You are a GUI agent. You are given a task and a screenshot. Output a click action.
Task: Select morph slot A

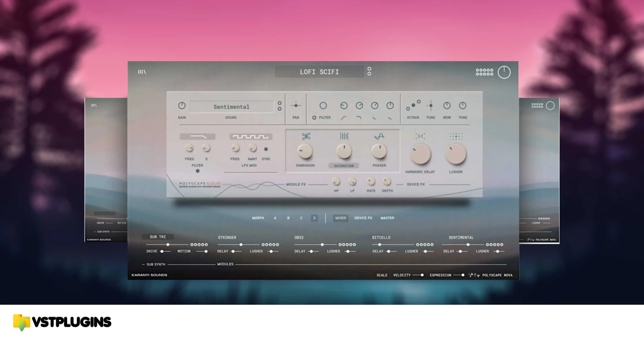click(x=275, y=218)
